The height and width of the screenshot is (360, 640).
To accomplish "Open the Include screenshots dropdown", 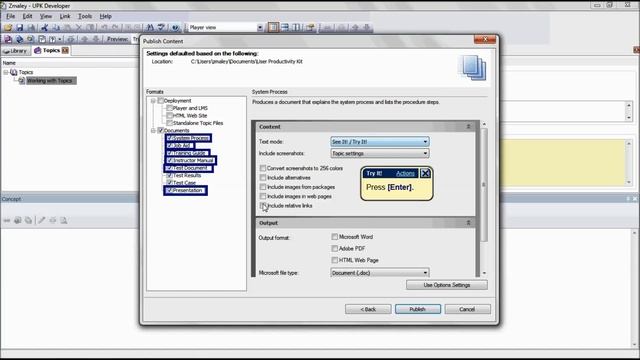I will (x=380, y=153).
